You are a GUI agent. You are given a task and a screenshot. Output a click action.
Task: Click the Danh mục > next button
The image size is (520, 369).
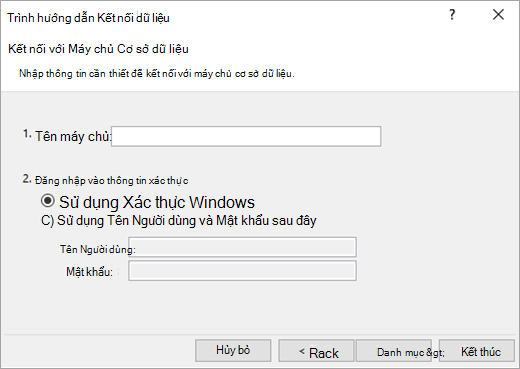pyautogui.click(x=394, y=351)
